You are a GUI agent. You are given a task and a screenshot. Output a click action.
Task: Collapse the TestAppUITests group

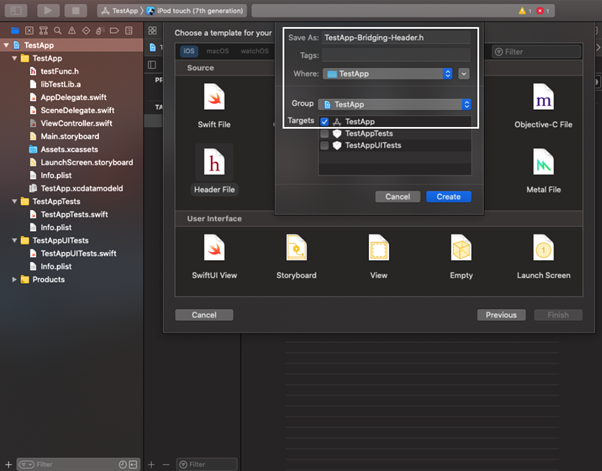[x=15, y=241]
